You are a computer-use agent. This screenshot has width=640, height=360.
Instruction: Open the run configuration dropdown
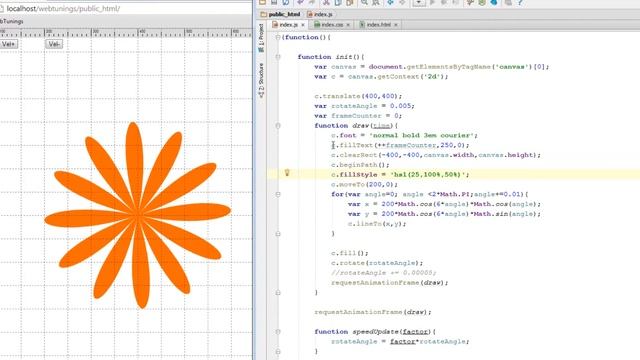pyautogui.click(x=419, y=2)
